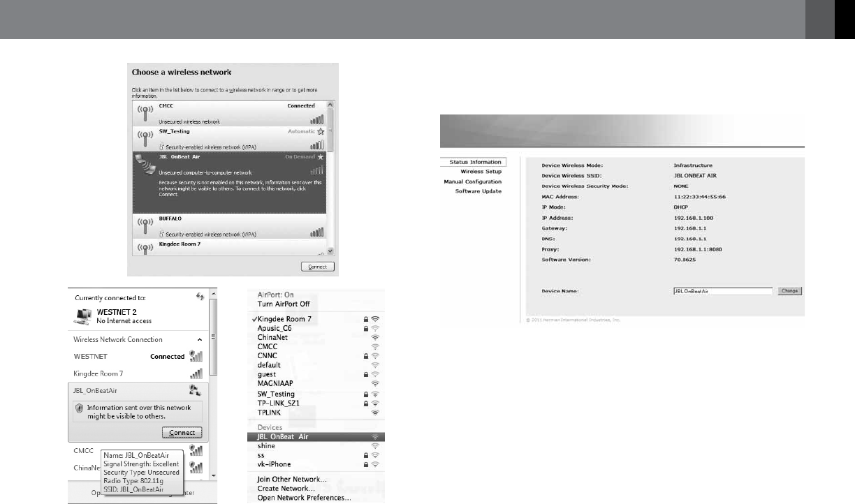Click the MAC address value 11:22:33:44:55:66

click(x=701, y=197)
